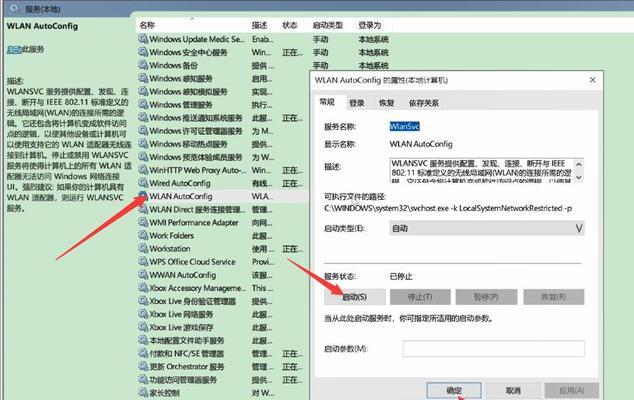This screenshot has width=634, height=400.
Task: Click gear icon beside WMI Performance Adapter
Action: [x=143, y=222]
